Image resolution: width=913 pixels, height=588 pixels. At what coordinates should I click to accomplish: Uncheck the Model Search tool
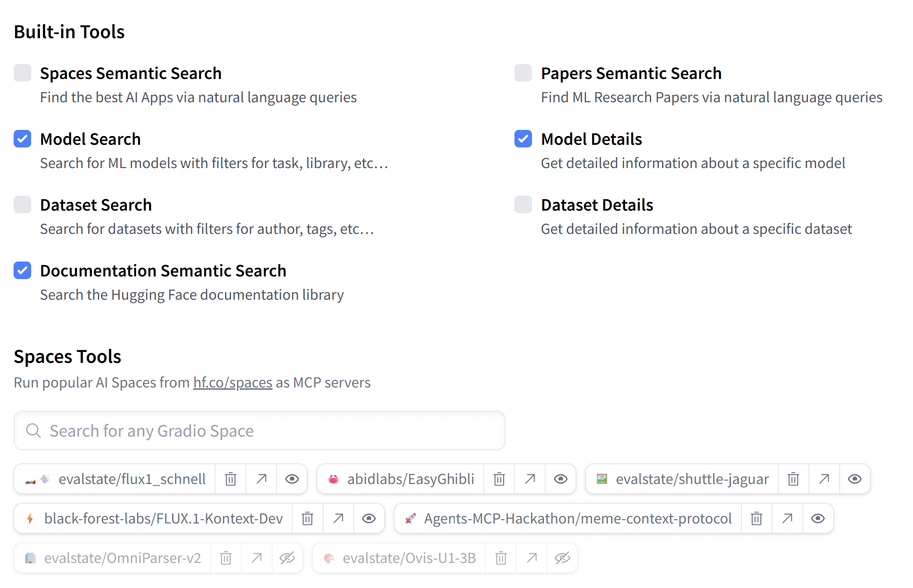22,139
